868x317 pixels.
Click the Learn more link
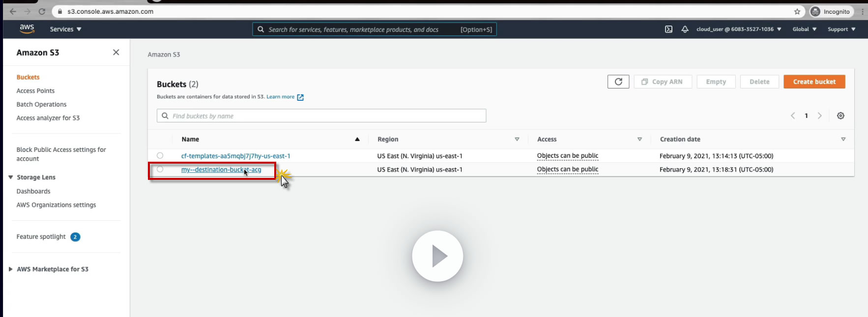click(280, 97)
